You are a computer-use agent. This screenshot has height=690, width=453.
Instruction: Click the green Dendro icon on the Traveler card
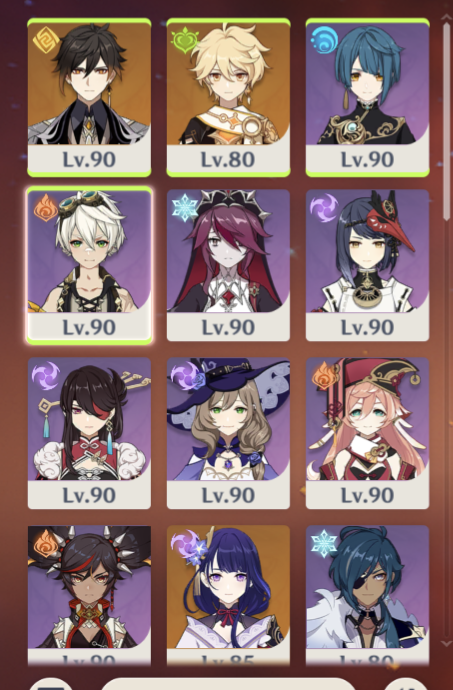[185, 40]
